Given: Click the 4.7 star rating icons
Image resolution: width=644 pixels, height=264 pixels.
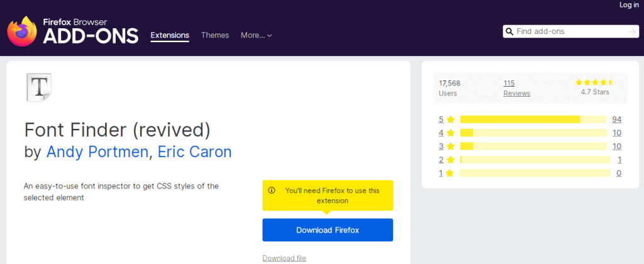Looking at the screenshot, I should pos(595,82).
